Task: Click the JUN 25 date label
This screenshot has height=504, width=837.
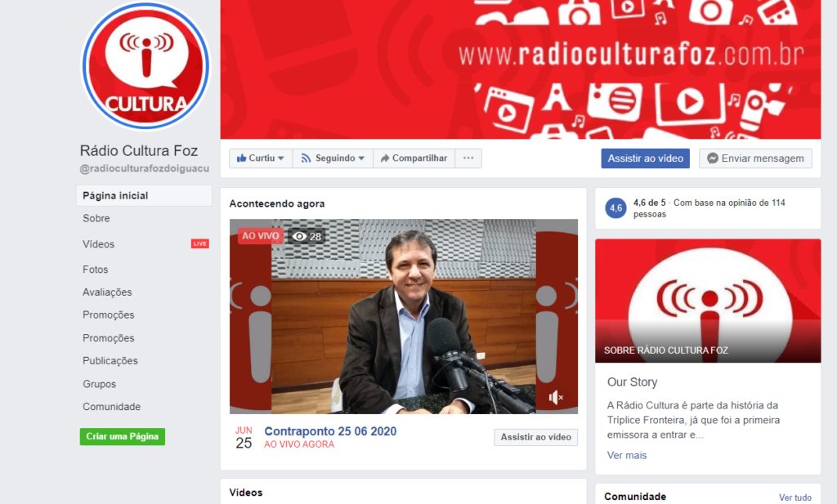Action: click(244, 438)
